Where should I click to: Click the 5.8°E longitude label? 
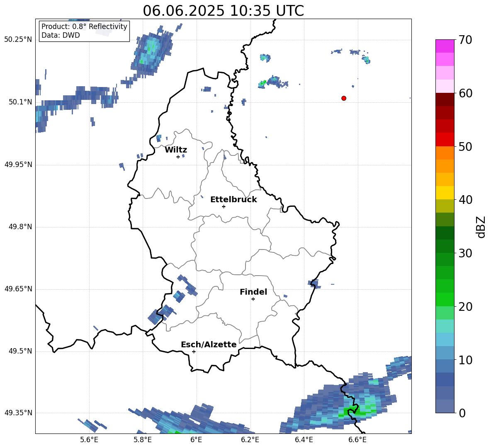pyautogui.click(x=143, y=440)
